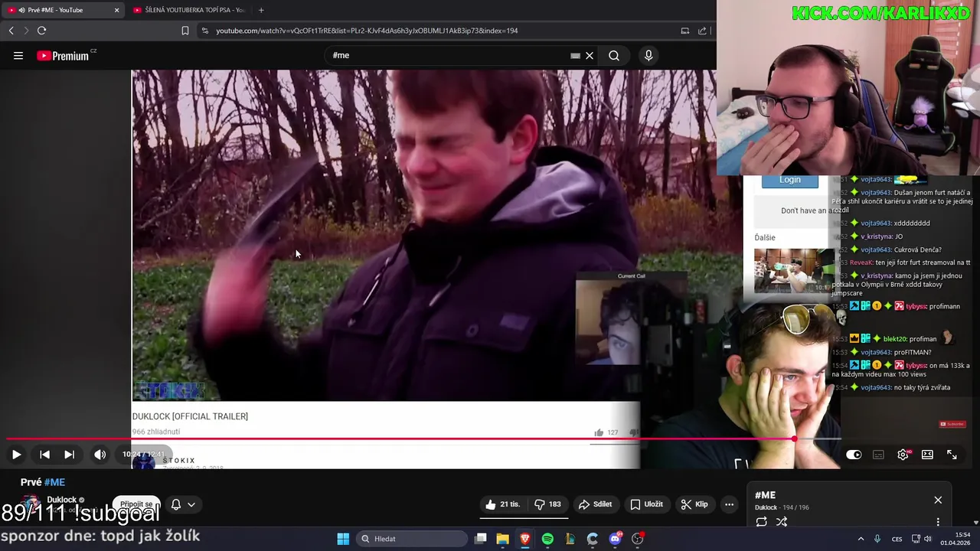Open Task View on taskbar
This screenshot has width=980, height=551.
[480, 539]
